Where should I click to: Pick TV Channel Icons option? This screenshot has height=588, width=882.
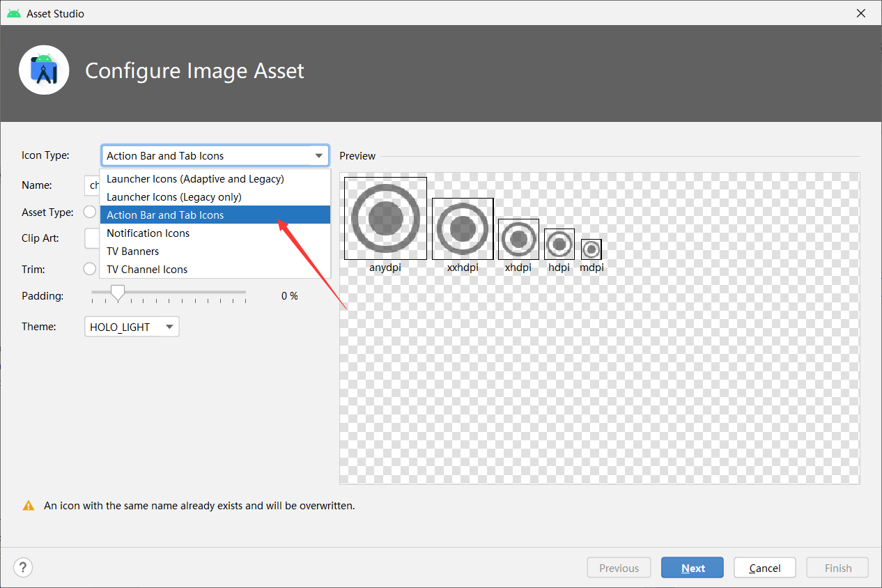point(147,270)
